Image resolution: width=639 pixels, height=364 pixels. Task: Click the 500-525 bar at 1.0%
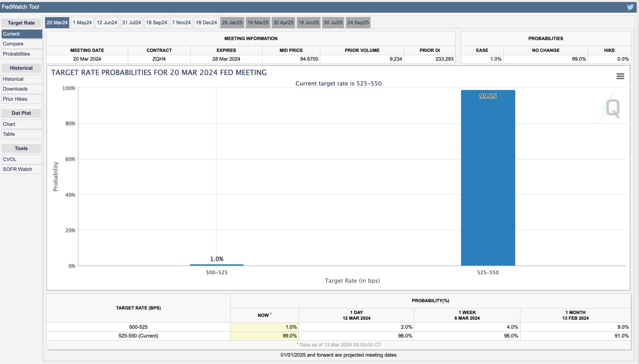pos(217,265)
